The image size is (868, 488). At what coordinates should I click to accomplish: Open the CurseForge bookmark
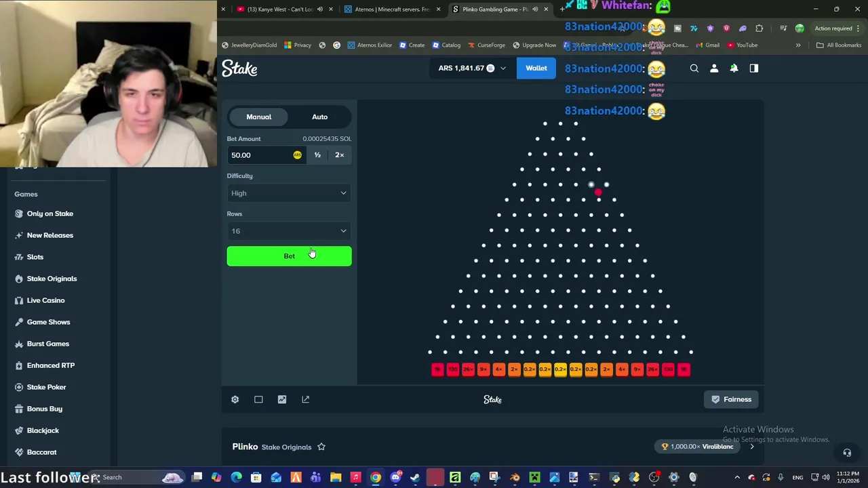(x=486, y=45)
